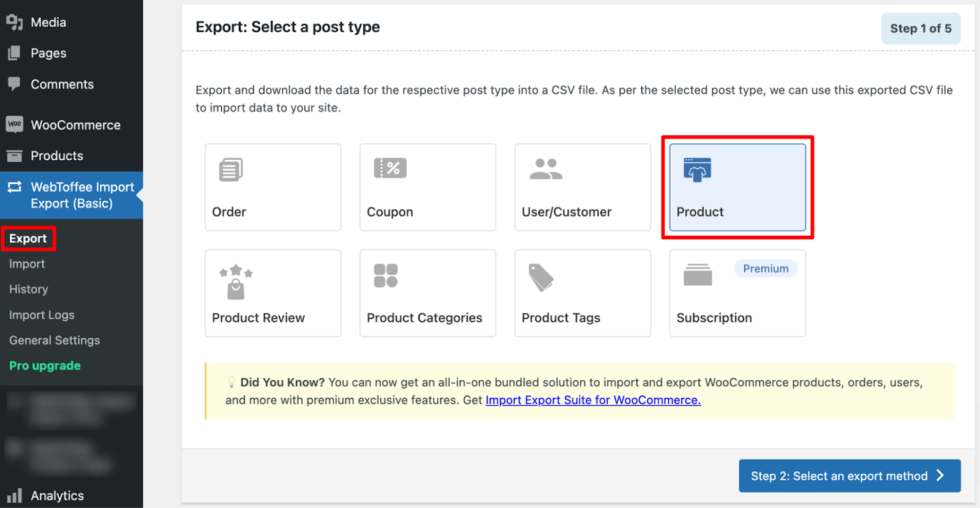980x508 pixels.
Task: Select the User/Customer people icon
Action: click(546, 169)
